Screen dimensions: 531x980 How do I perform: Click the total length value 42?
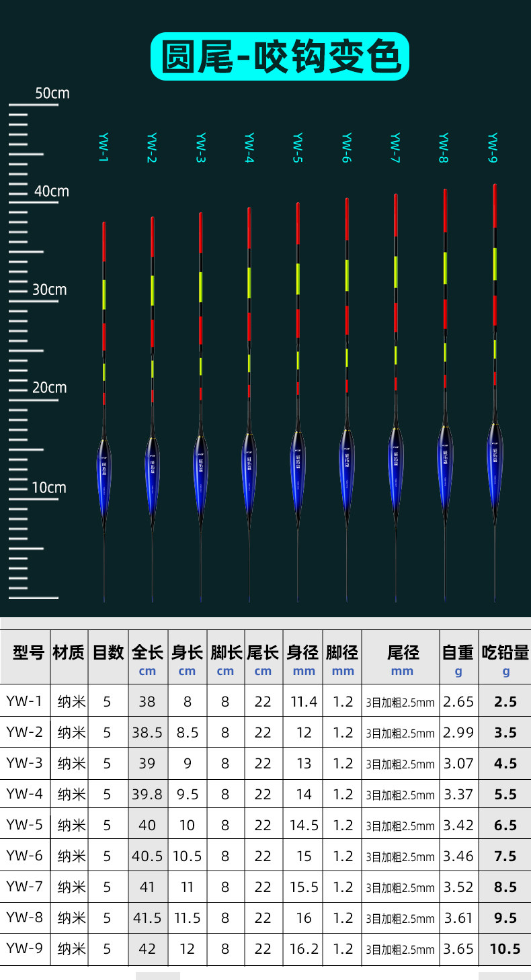147,948
